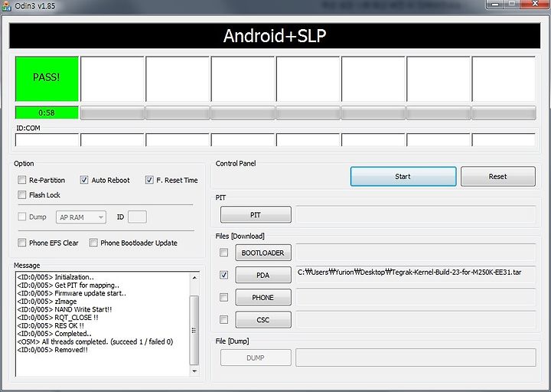
Task: Tick the checkbox beside CSC button
Action: click(223, 319)
